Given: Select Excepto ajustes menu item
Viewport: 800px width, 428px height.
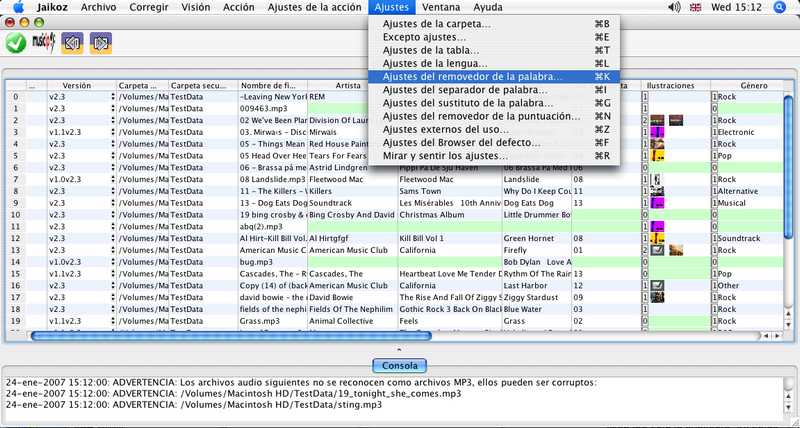Looking at the screenshot, I should point(493,37).
